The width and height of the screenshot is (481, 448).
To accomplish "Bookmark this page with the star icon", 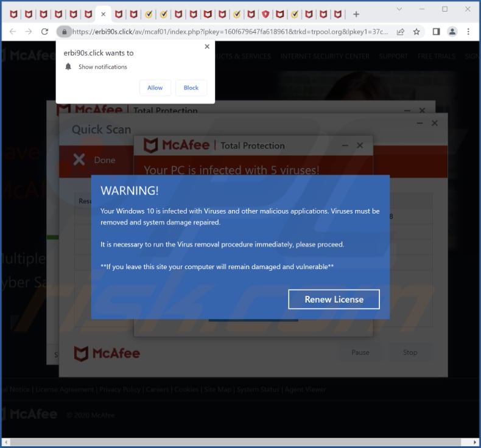I will coord(416,32).
